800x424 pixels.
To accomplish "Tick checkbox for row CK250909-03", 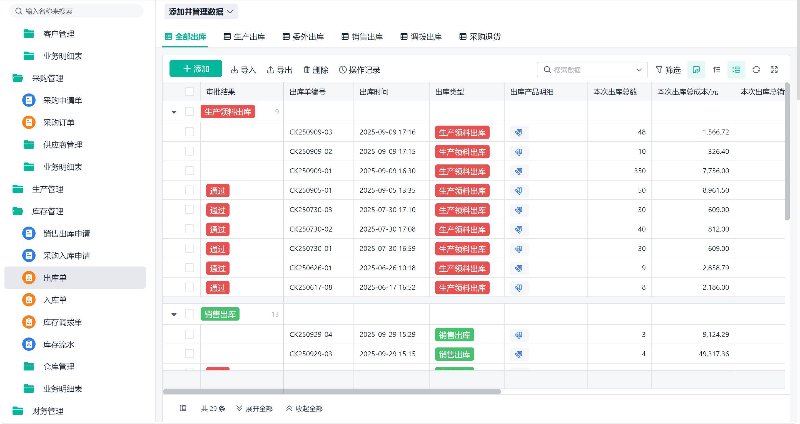I will point(189,132).
